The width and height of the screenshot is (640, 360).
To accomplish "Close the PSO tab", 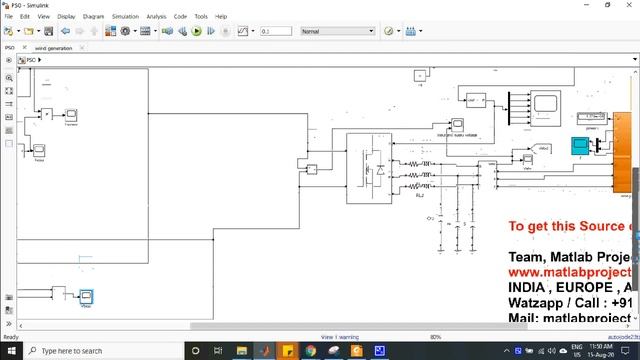I will coord(24,47).
